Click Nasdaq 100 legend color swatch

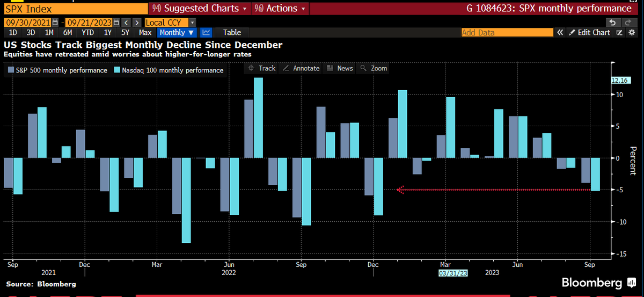(118, 70)
